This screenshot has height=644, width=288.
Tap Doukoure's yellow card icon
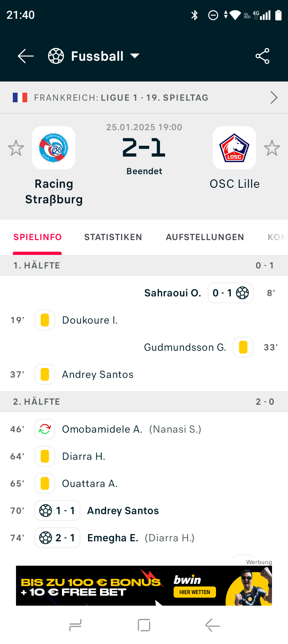coord(45,320)
